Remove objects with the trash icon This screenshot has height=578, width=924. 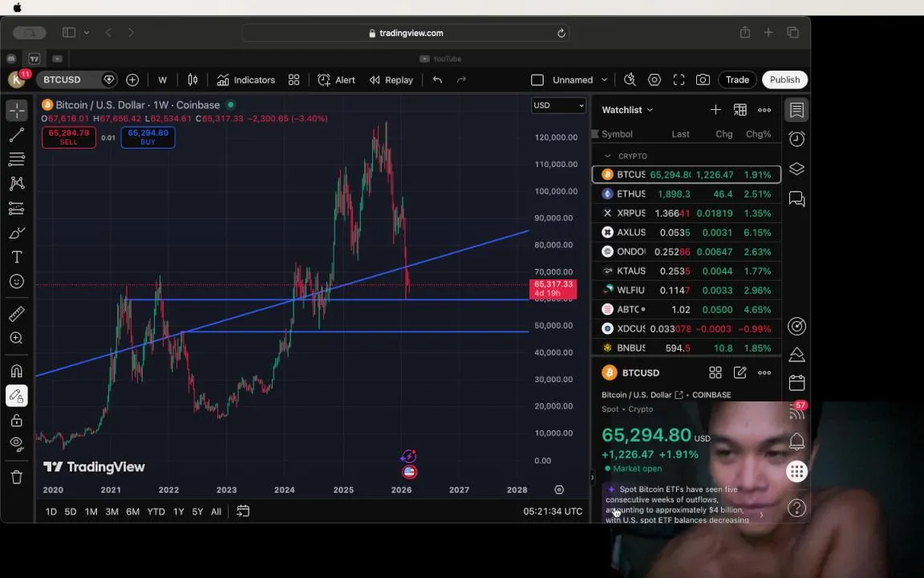[17, 477]
